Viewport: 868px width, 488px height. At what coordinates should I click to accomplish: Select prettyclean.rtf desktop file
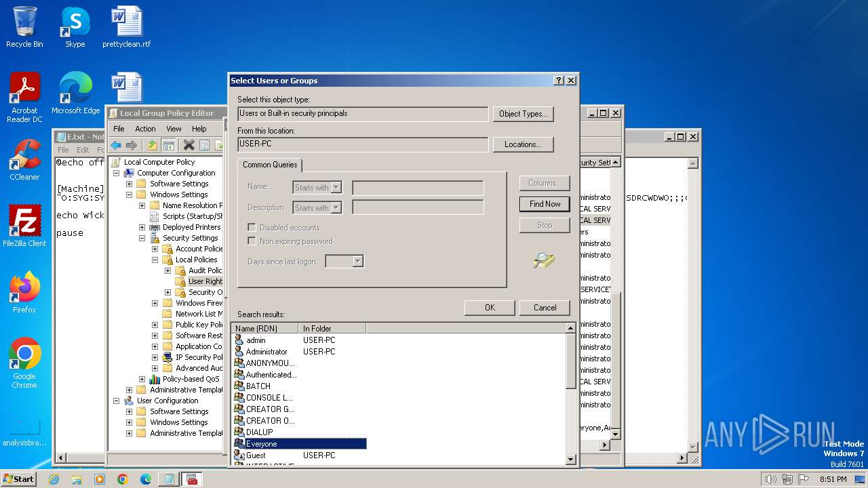pyautogui.click(x=127, y=27)
